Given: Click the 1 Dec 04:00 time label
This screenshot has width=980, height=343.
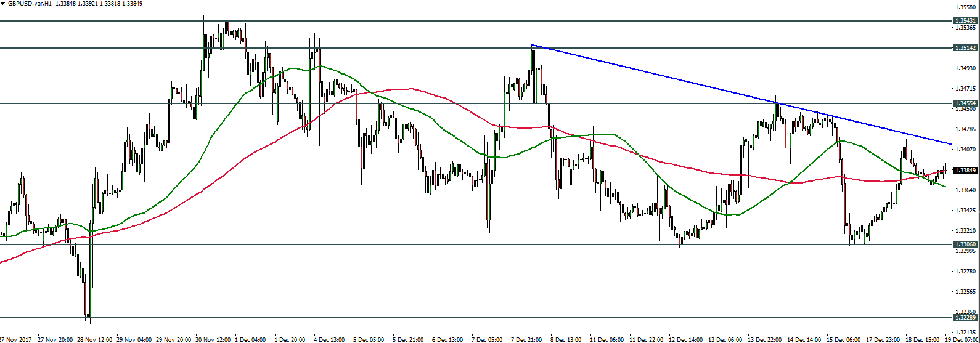Looking at the screenshot, I should [251, 339].
